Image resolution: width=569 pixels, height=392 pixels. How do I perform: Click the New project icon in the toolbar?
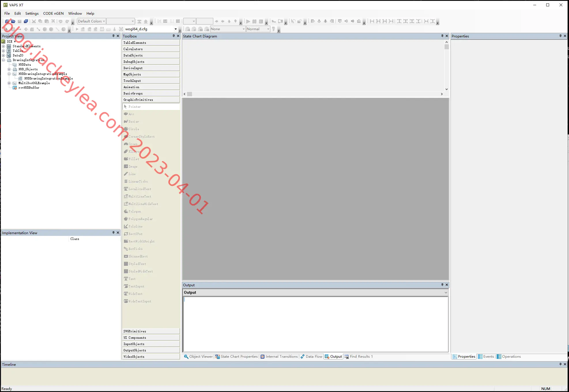[7, 21]
